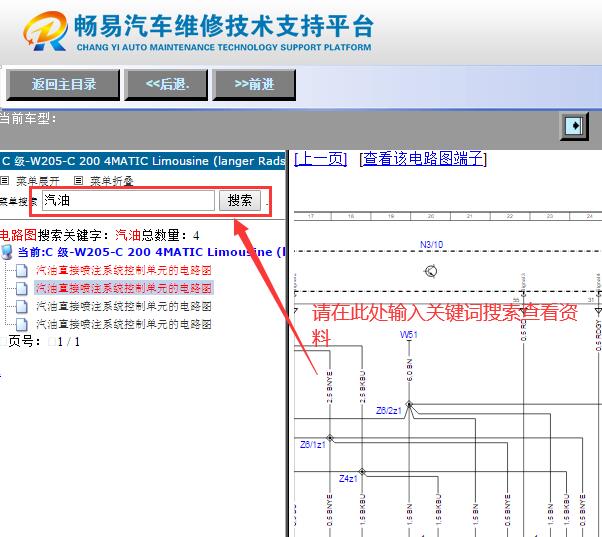Go forward with the >>前进 button
Viewport: 602px width, 537px height.
pos(254,84)
